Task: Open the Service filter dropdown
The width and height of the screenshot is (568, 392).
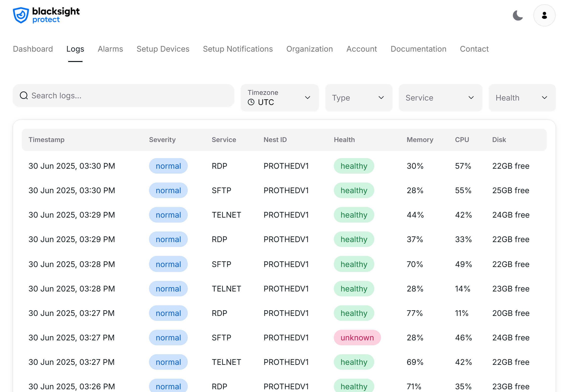Action: (x=440, y=98)
